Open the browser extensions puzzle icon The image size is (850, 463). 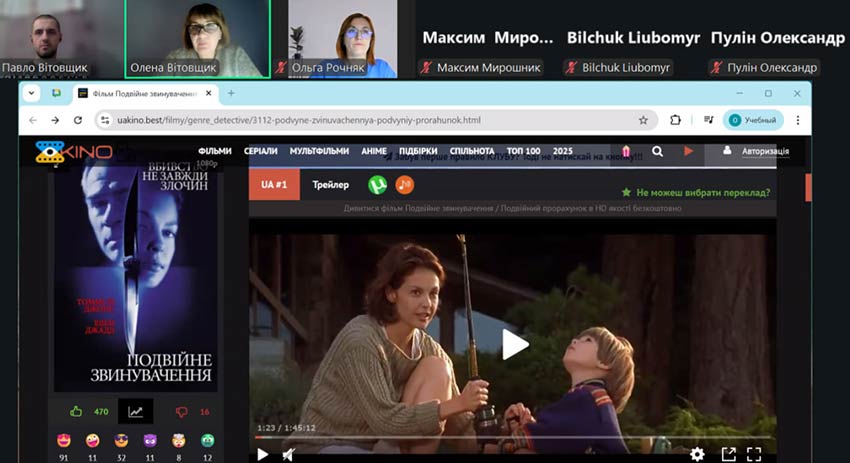coord(676,120)
